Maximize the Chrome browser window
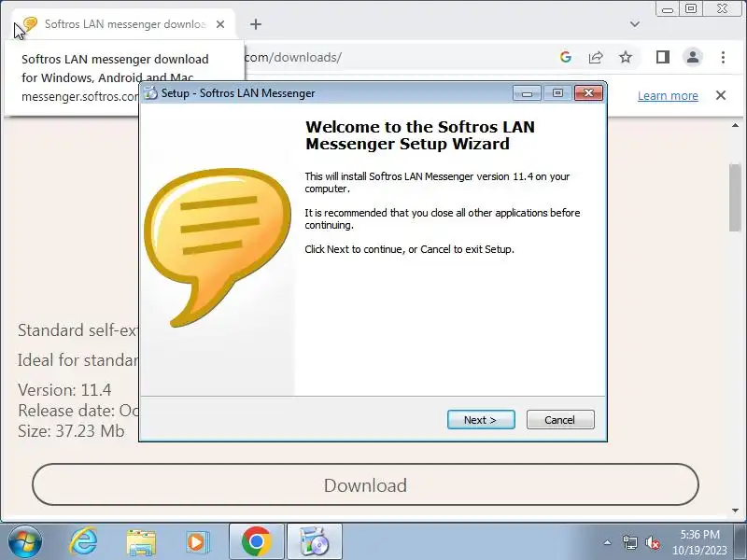The width and height of the screenshot is (747, 560). (x=691, y=9)
